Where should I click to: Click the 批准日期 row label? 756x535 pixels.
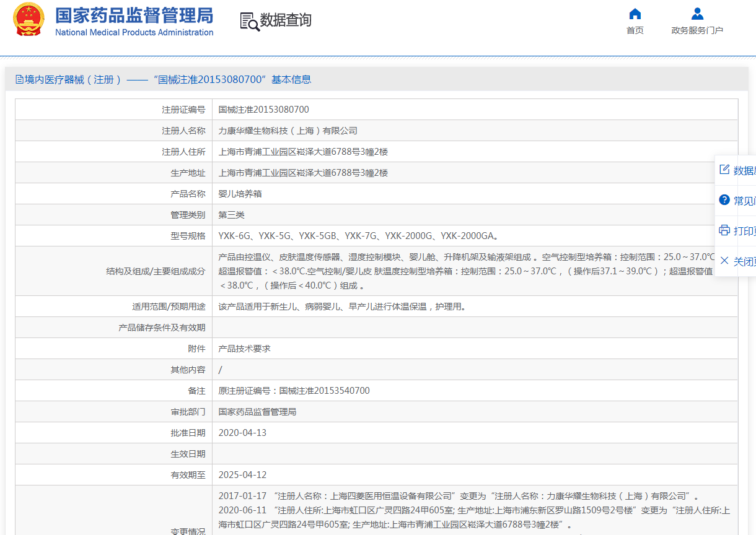tap(188, 433)
